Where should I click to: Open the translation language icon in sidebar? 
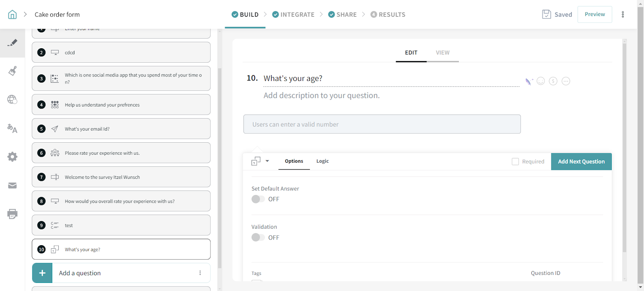(12, 129)
